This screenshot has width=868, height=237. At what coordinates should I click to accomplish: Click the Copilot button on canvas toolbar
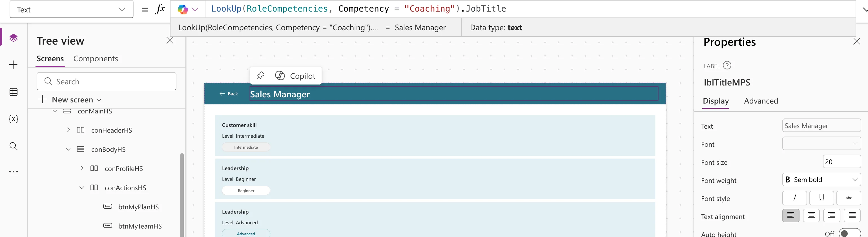tap(295, 76)
